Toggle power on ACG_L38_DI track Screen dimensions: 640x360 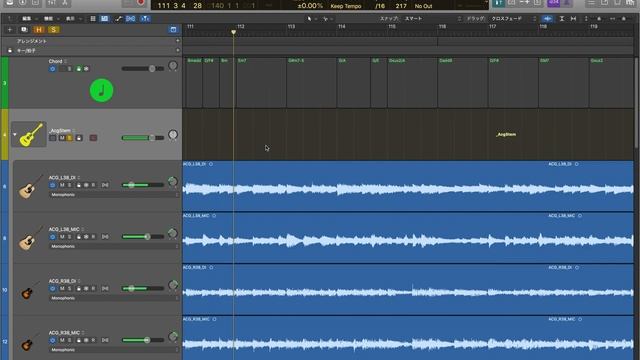(x=53, y=185)
